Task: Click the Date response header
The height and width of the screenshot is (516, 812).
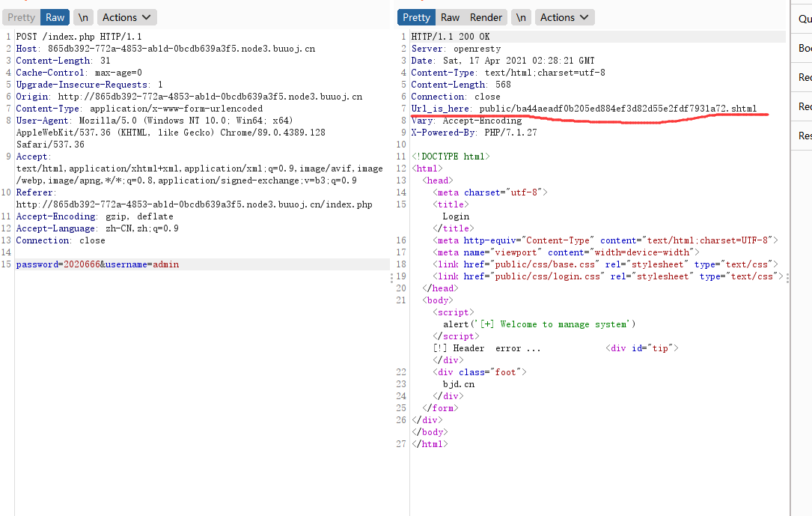Action: (x=503, y=61)
